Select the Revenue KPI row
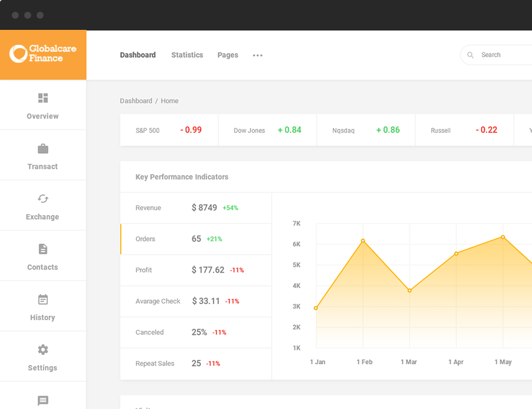Screen dimensions: 532x409 [x=196, y=208]
